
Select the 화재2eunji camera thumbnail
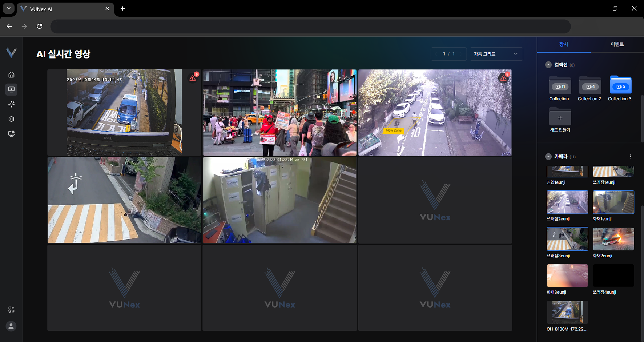(613, 239)
